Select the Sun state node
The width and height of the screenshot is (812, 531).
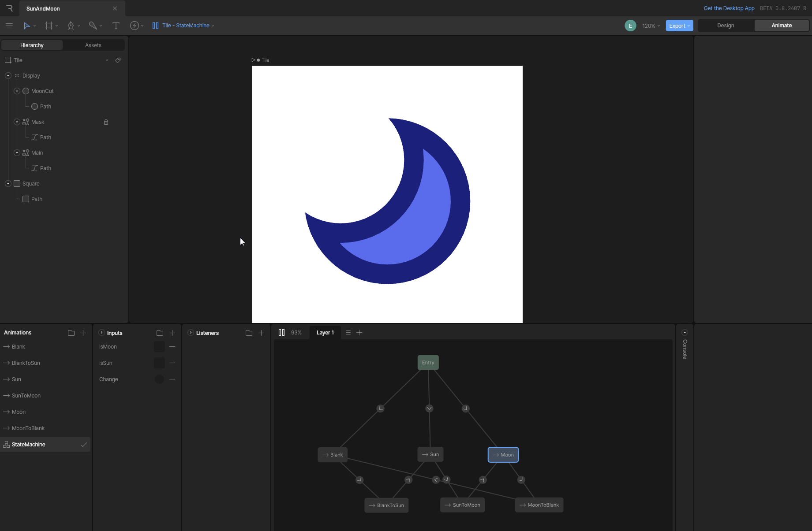[x=430, y=454]
